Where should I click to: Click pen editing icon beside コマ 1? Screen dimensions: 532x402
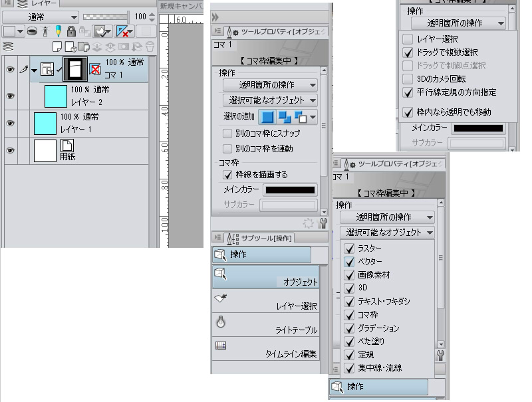(x=23, y=69)
